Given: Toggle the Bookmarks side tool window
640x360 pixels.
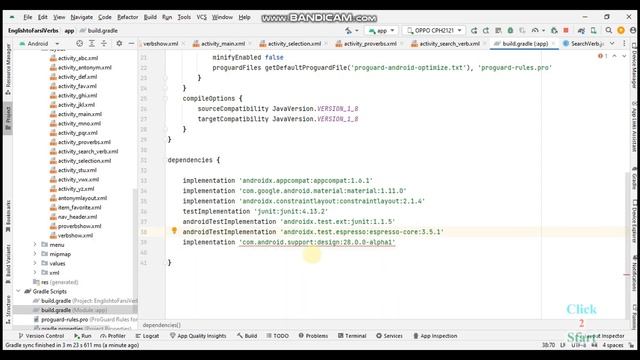Looking at the screenshot, I should 8,216.
